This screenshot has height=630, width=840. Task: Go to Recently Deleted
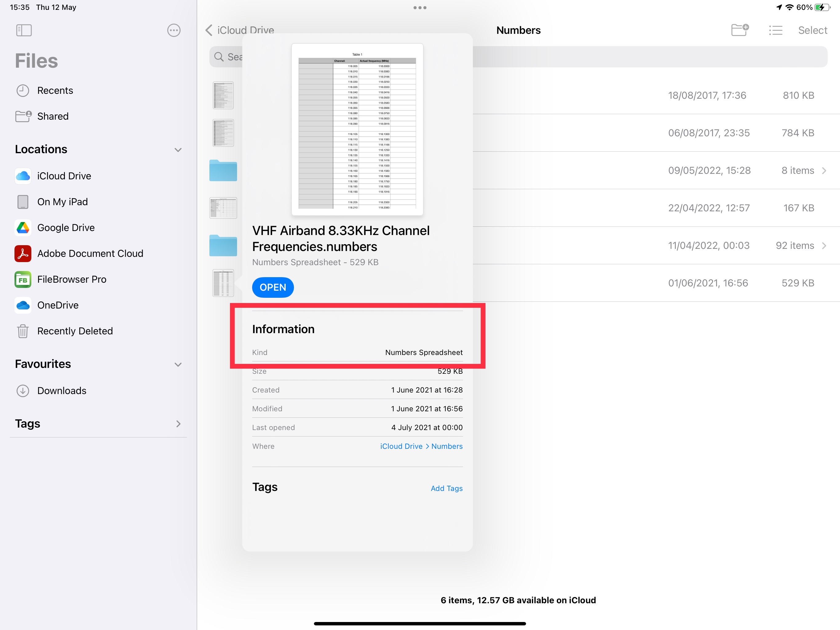pyautogui.click(x=75, y=331)
